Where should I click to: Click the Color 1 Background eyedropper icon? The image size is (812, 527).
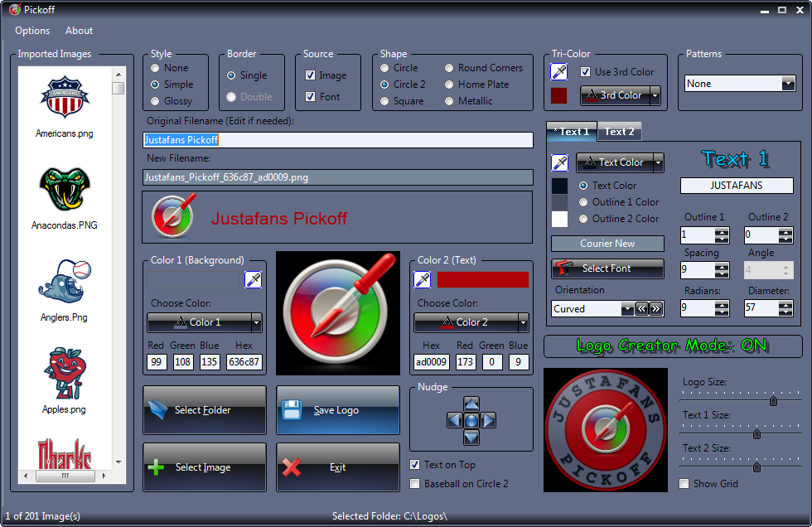coord(253,280)
